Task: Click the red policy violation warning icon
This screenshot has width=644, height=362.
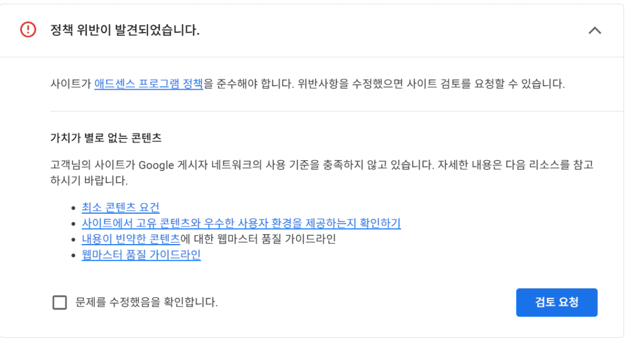Action: [28, 30]
